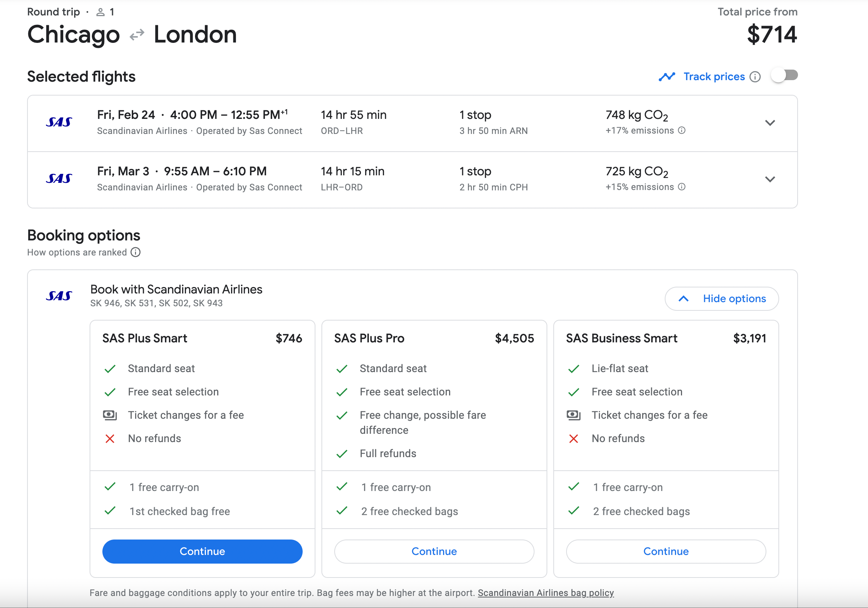Click info icon next to options ranked

(x=136, y=252)
